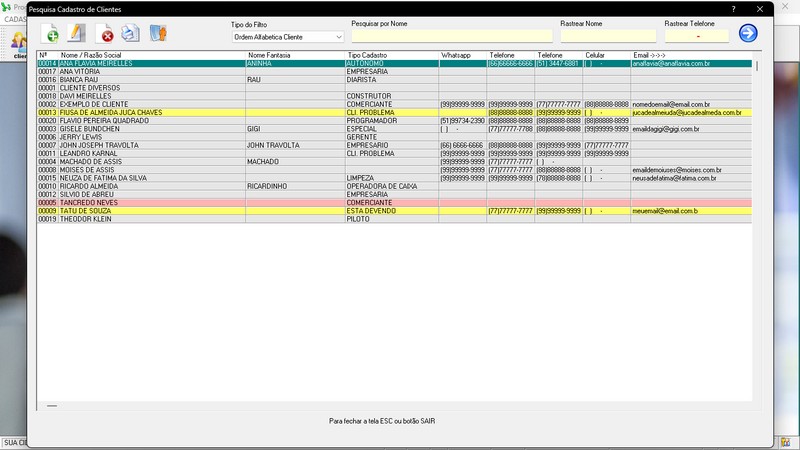Select RICARDO ALMEIDA row
The width and height of the screenshot is (800, 450).
coord(394,186)
